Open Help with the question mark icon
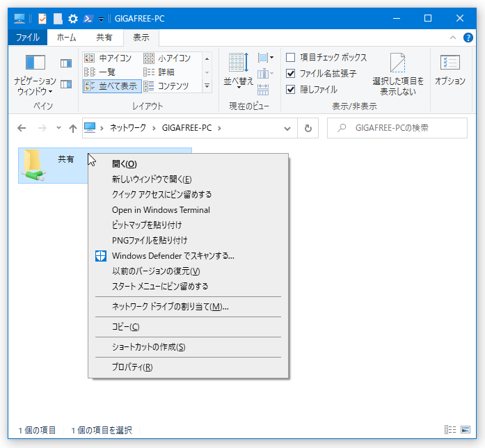485x448 pixels. [x=468, y=38]
